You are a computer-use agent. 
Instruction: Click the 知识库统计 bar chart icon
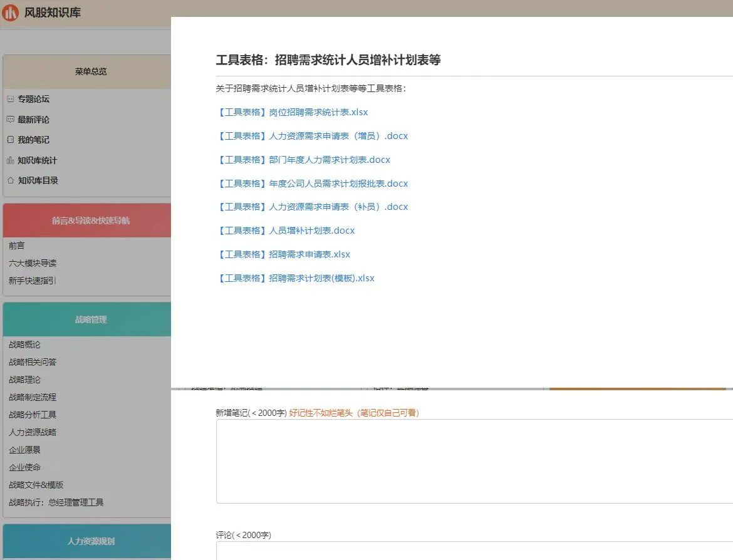click(x=10, y=160)
